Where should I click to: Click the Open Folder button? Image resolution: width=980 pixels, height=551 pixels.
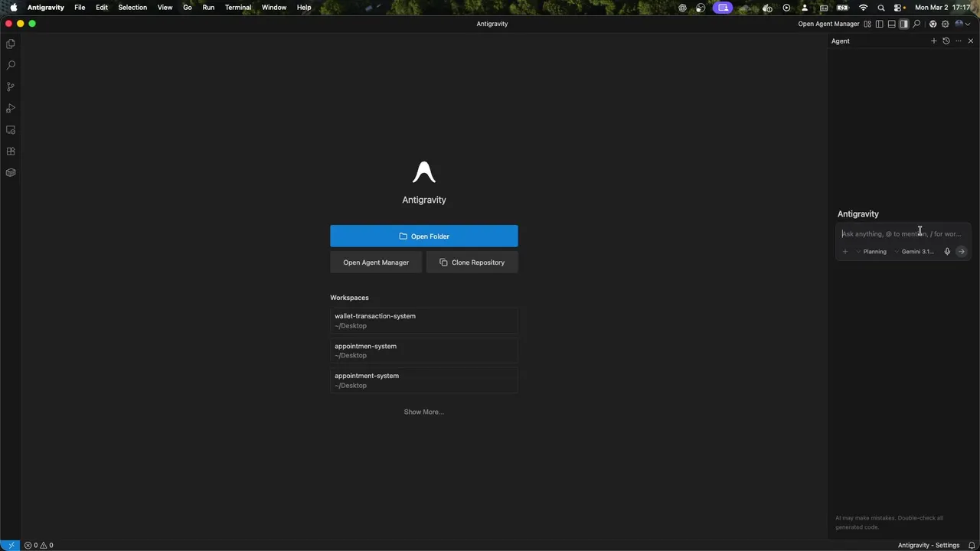[x=423, y=236]
